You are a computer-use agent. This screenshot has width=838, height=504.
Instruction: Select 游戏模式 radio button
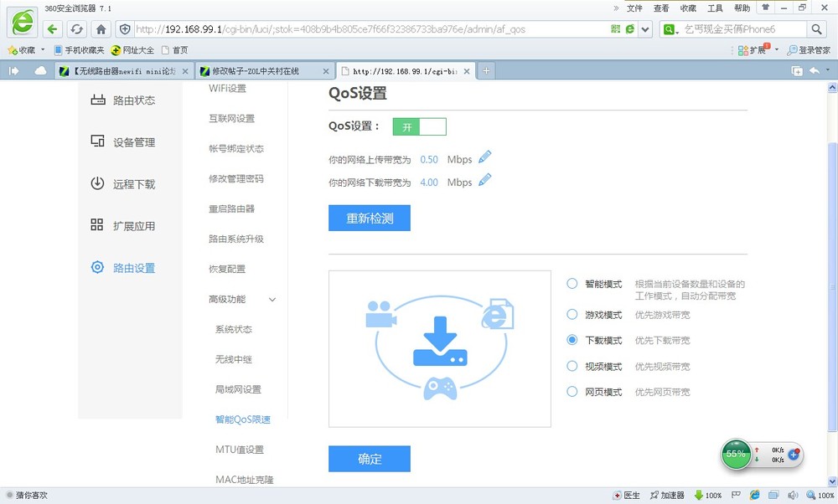click(x=572, y=315)
